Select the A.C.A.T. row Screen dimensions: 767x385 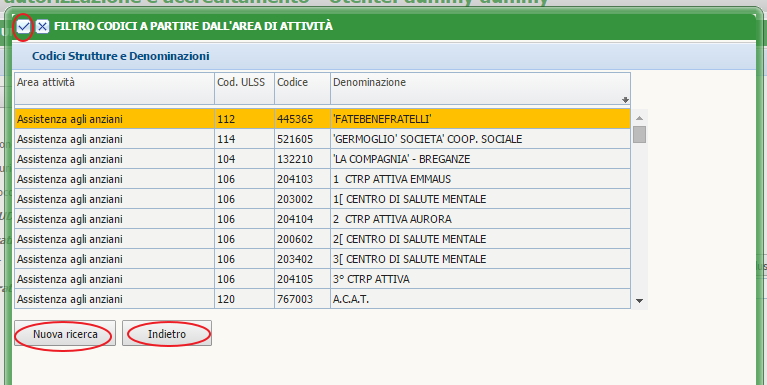(x=322, y=299)
